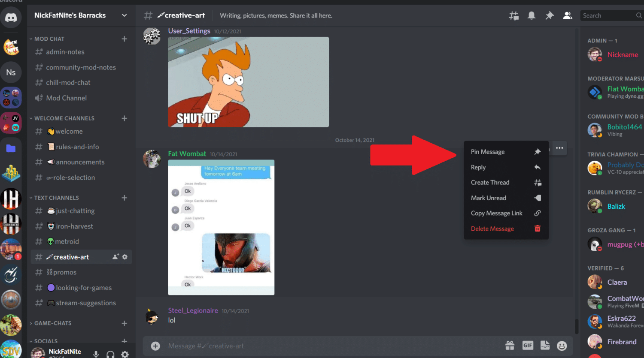Click Fat Wombat username in chat
Viewport: 644px width, 358px height.
187,153
